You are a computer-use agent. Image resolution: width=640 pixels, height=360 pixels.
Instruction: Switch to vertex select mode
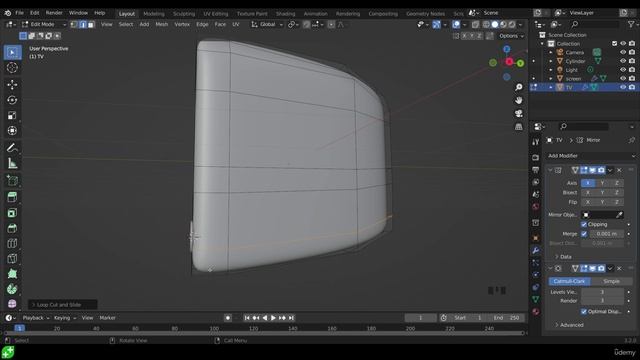(x=74, y=24)
